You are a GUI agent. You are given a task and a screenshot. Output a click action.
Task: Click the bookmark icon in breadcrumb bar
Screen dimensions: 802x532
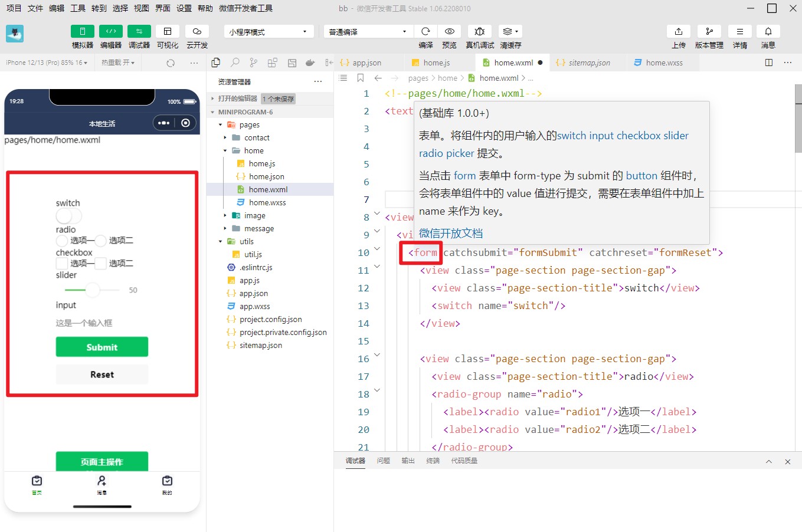361,78
